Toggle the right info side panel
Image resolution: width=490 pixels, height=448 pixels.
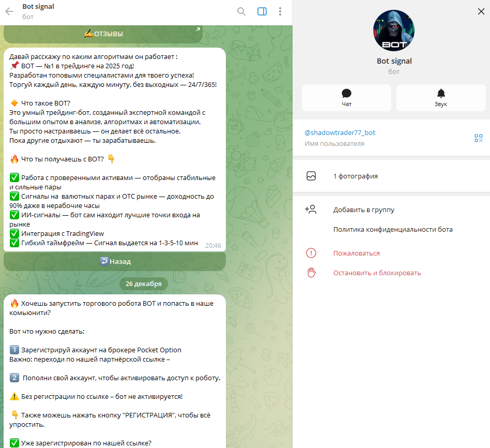tap(262, 11)
